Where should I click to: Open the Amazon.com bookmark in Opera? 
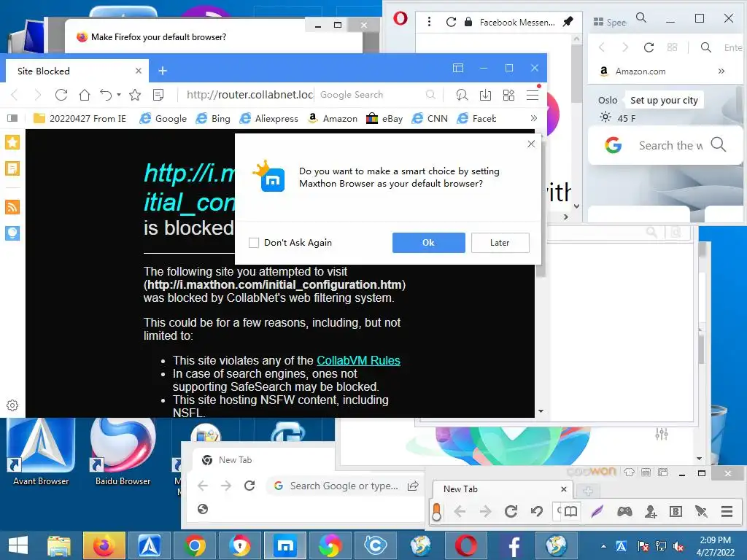[x=632, y=71]
